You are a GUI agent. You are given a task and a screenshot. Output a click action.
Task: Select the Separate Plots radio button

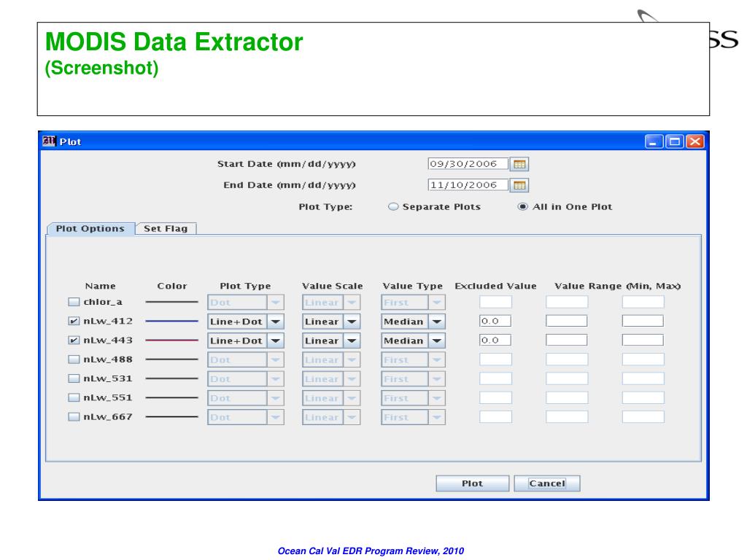(393, 206)
